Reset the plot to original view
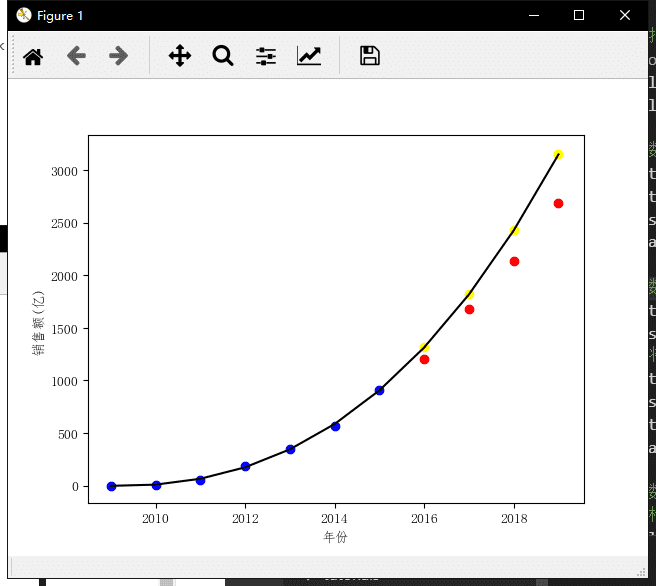The width and height of the screenshot is (656, 586). coord(33,56)
